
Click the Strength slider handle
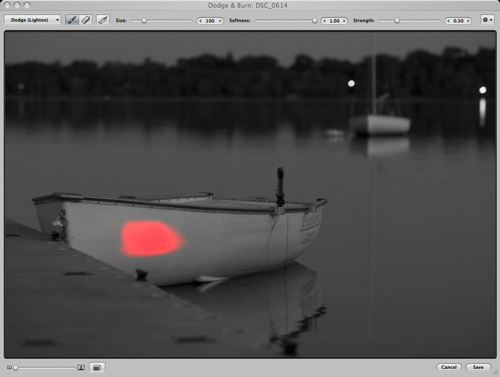pyautogui.click(x=397, y=21)
